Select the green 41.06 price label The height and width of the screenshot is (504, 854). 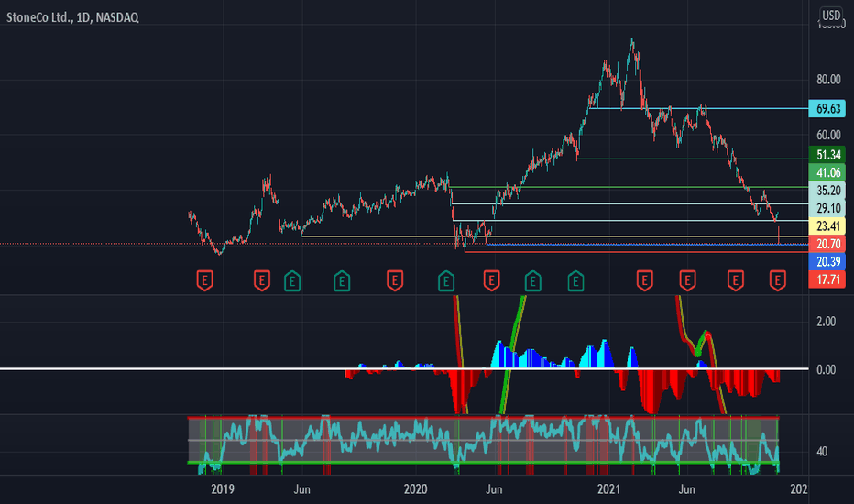827,172
